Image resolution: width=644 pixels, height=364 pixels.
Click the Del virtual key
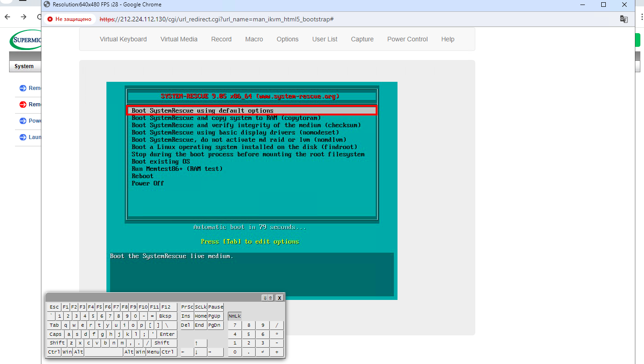point(187,325)
